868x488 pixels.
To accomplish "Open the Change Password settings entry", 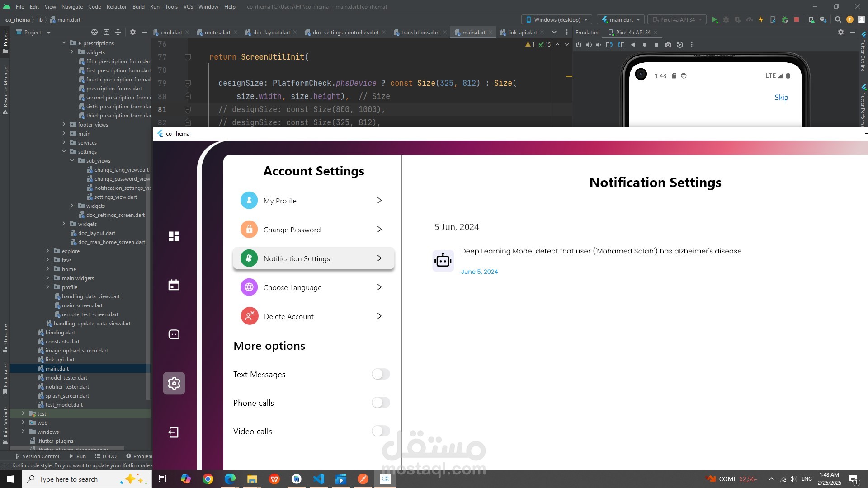I will pos(313,230).
